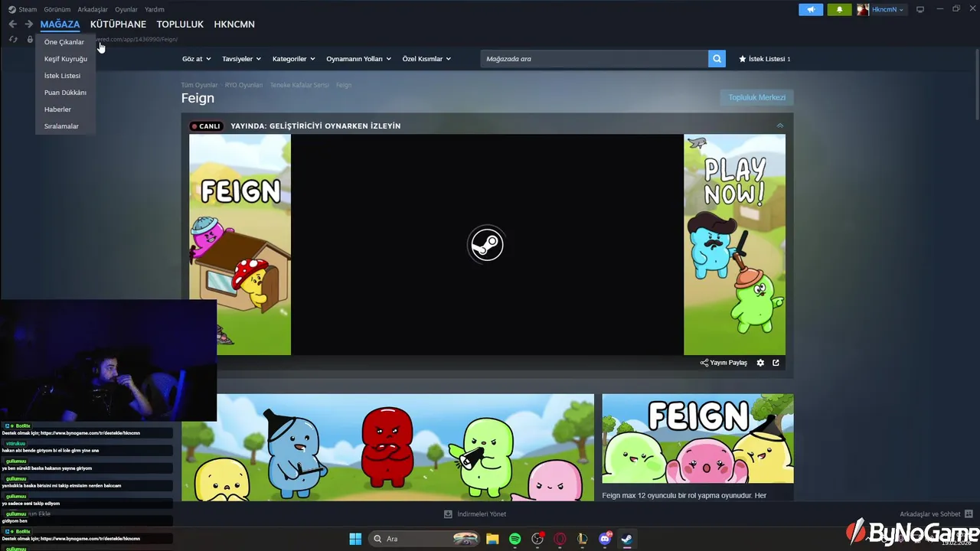980x551 pixels.
Task: Expand the Göz at dropdown
Action: (197, 59)
